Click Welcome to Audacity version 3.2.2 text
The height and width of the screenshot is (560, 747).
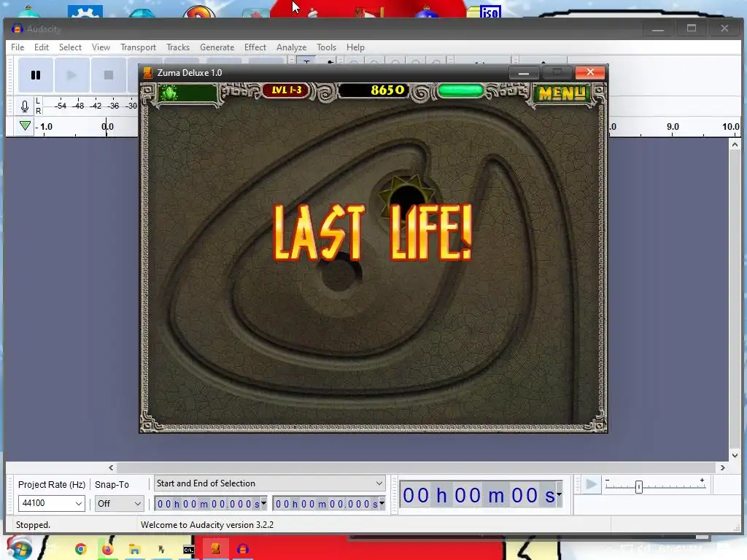(x=207, y=525)
